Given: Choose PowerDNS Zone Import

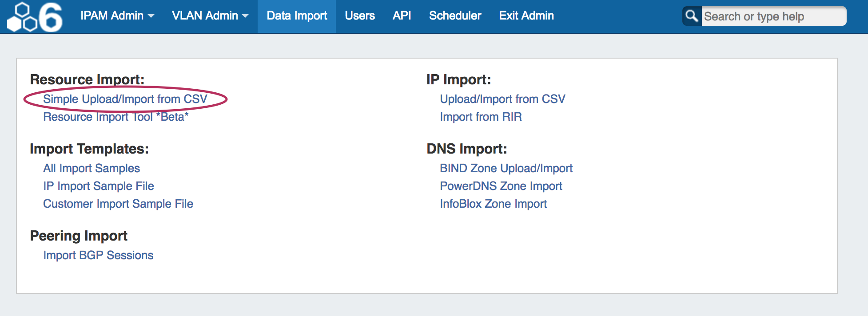Looking at the screenshot, I should click(x=501, y=186).
